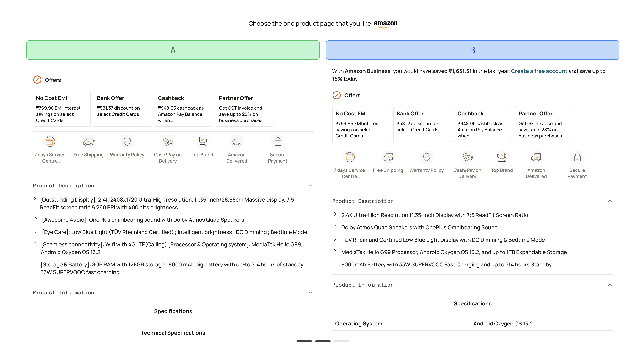Click the Offers discount badge icon in panel B
Viewport: 644px width, 356px height.
click(x=337, y=95)
